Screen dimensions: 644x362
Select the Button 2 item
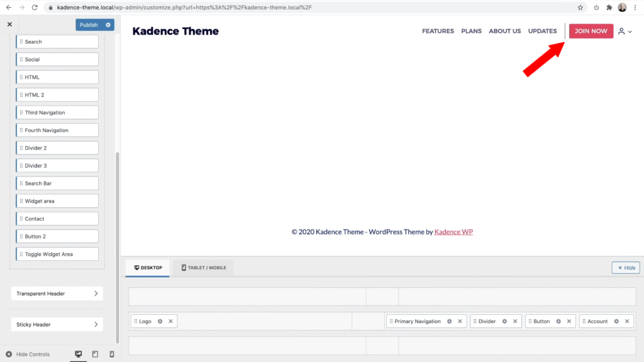click(x=57, y=236)
